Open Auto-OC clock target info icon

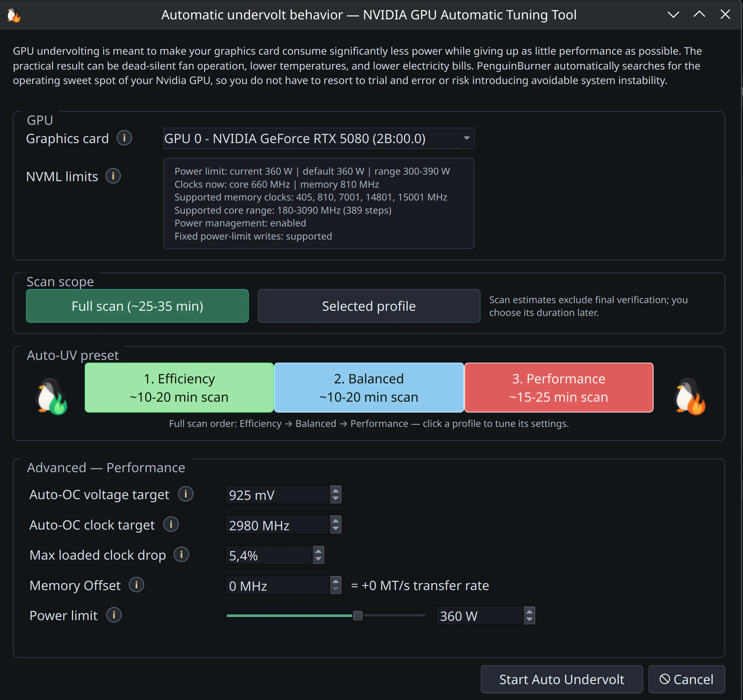(171, 524)
